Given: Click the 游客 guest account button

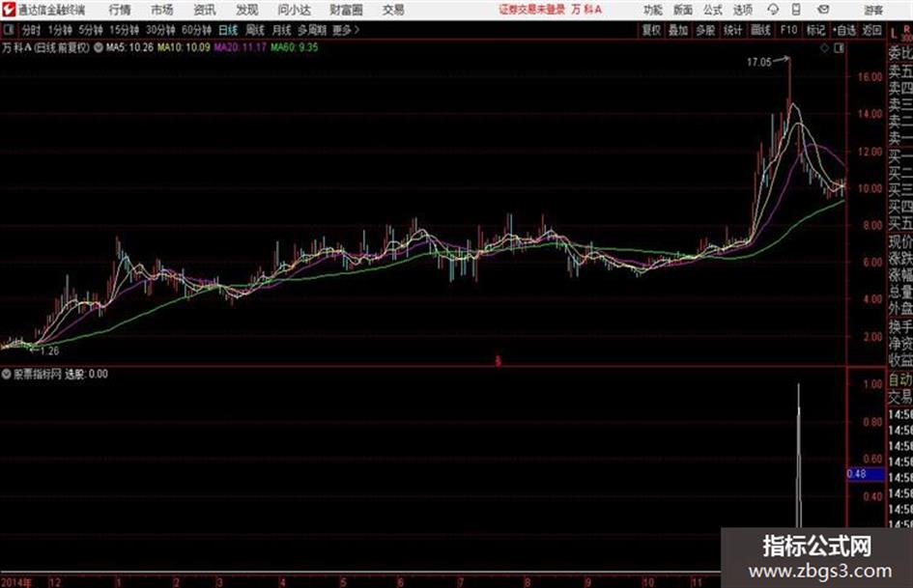Looking at the screenshot, I should (872, 10).
